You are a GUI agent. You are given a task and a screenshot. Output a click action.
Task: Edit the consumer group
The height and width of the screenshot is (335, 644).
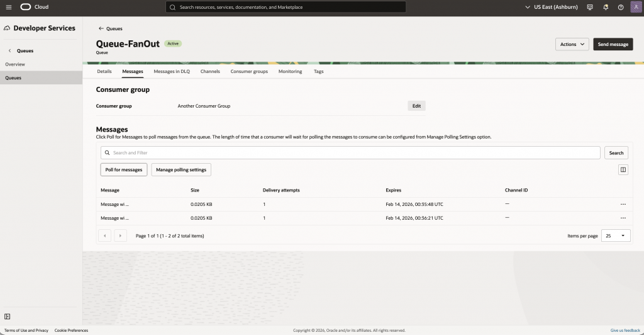tap(416, 106)
